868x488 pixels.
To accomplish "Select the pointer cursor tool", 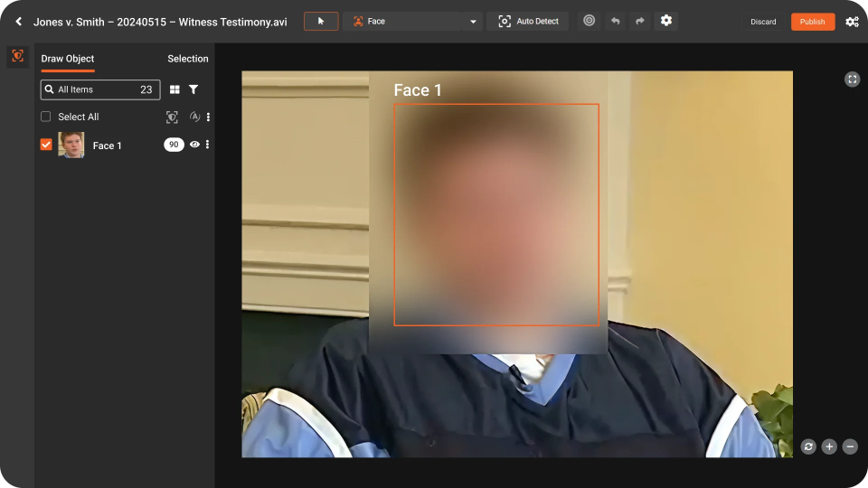I will [321, 21].
